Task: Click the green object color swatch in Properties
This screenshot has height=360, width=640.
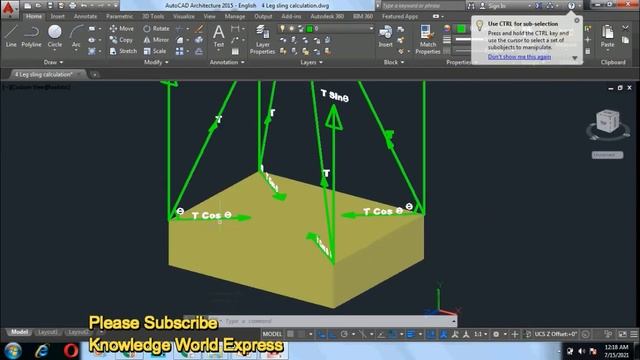Action: click(461, 29)
